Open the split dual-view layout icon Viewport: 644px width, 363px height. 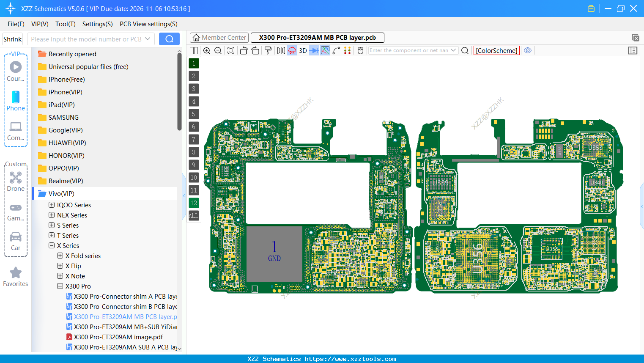pyautogui.click(x=194, y=50)
